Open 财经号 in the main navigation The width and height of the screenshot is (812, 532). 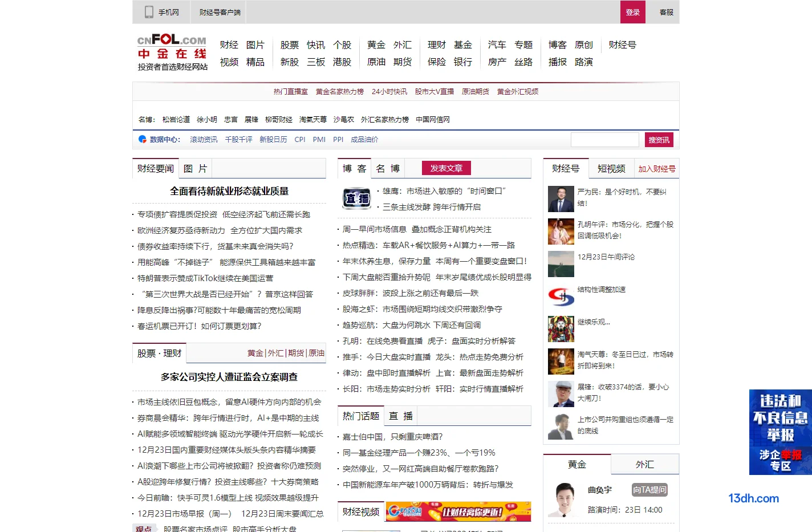(623, 45)
